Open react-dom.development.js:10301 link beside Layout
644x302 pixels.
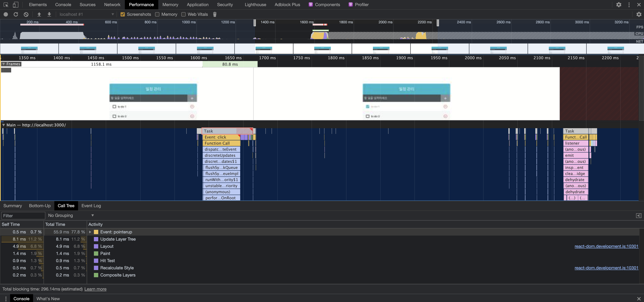(x=606, y=246)
